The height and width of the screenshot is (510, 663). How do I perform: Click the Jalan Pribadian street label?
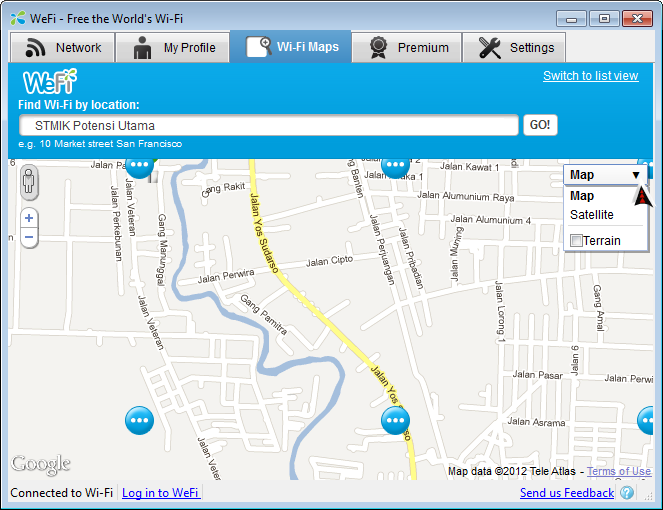tap(411, 258)
